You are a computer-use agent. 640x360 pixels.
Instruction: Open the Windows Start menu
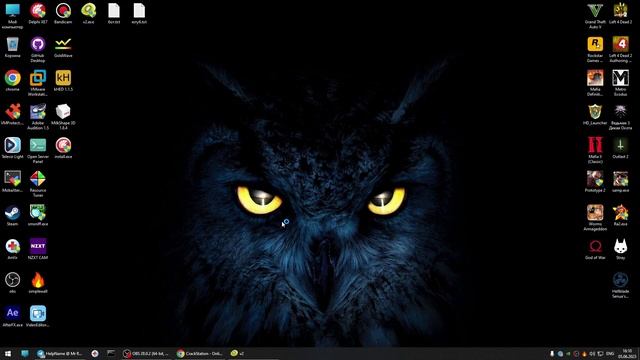pos(7,353)
